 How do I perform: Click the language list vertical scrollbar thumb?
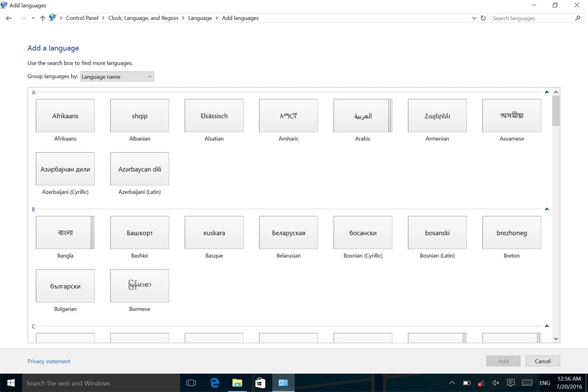[556, 110]
